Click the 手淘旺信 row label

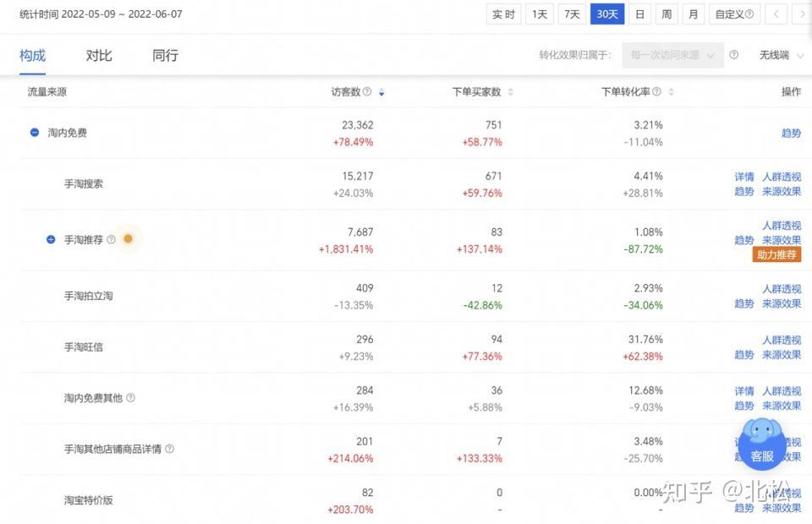pos(84,347)
